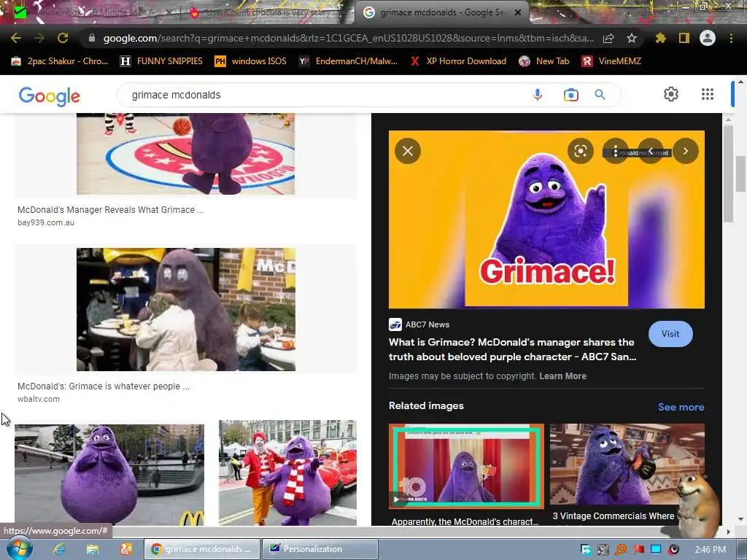Go to the Google logo homepage
This screenshot has height=560, width=747.
(x=50, y=96)
